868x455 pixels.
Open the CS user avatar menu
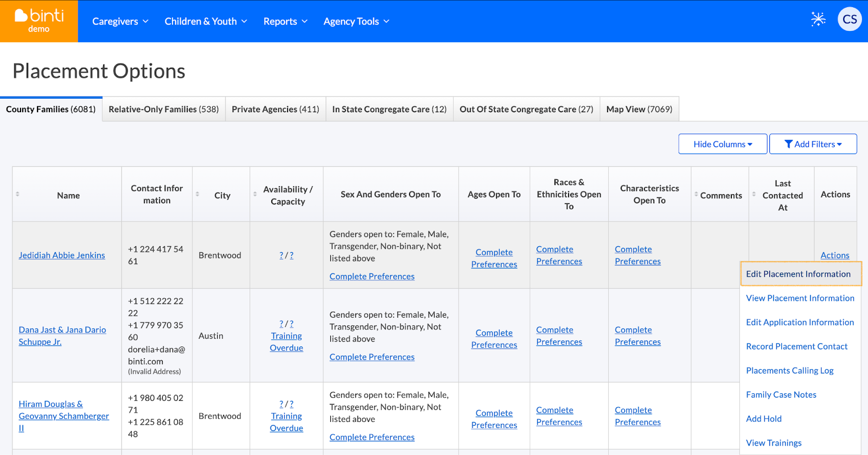(x=850, y=20)
